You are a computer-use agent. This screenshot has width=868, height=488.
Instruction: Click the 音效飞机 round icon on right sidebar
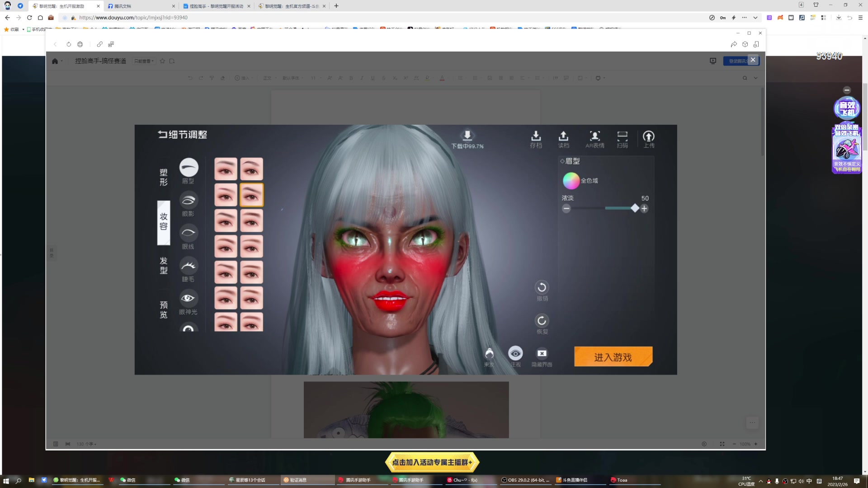847,108
